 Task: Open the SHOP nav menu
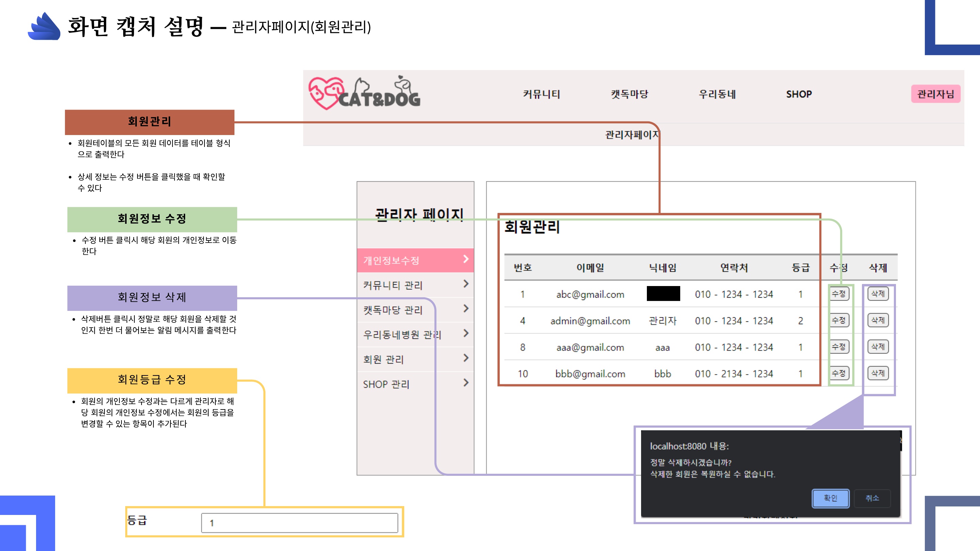tap(799, 94)
